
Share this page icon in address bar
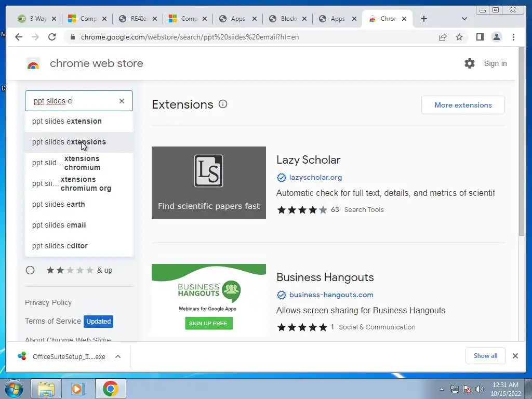tap(443, 37)
